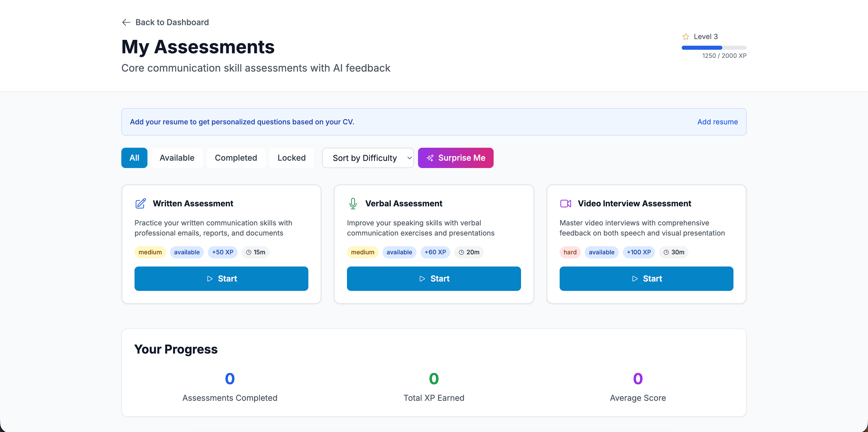Click the play icon on Verbal Assessment Start button
This screenshot has width=868, height=432.
point(422,279)
